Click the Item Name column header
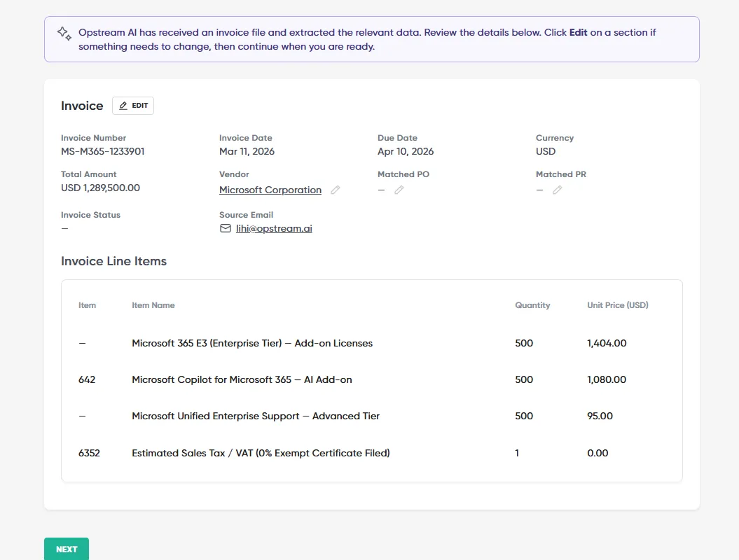Image resolution: width=739 pixels, height=560 pixels. tap(153, 305)
